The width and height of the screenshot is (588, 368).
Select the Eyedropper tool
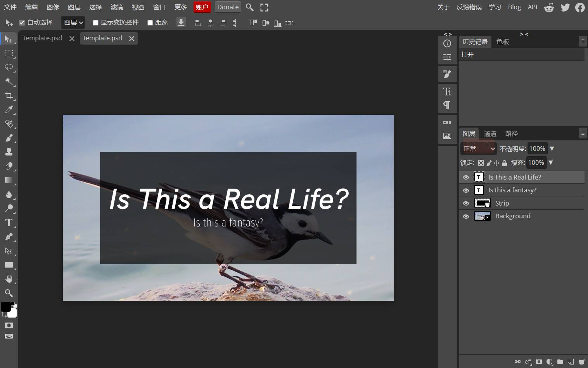click(9, 110)
